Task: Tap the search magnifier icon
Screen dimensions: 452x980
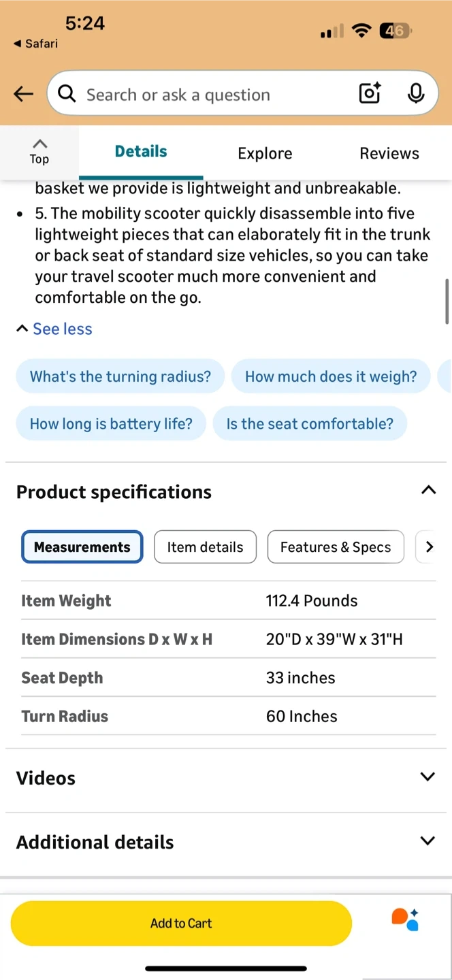Action: (x=67, y=94)
